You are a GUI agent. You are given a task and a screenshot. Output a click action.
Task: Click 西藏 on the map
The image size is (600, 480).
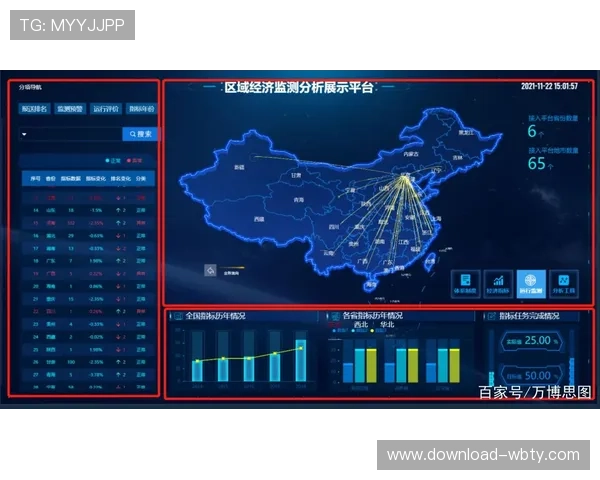tap(259, 219)
